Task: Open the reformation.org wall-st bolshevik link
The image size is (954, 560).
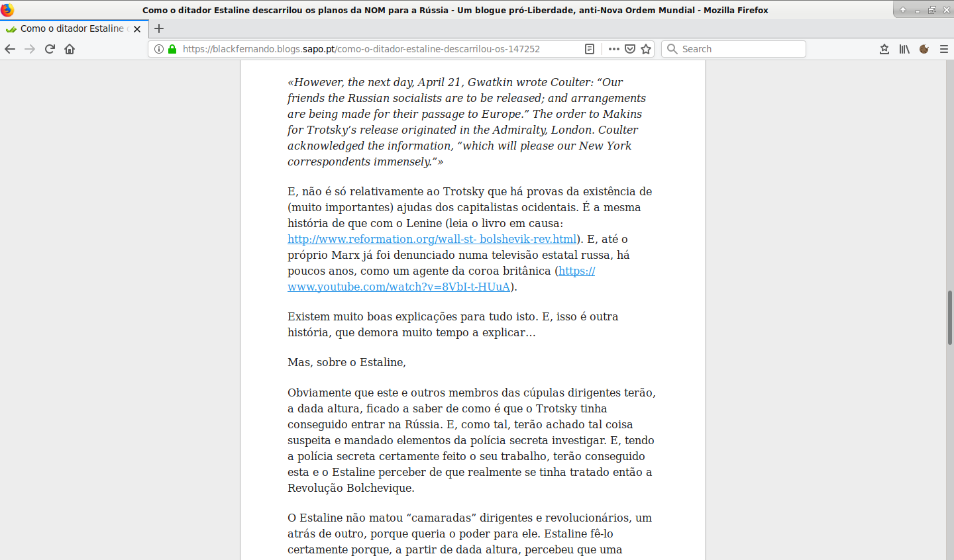Action: click(432, 239)
